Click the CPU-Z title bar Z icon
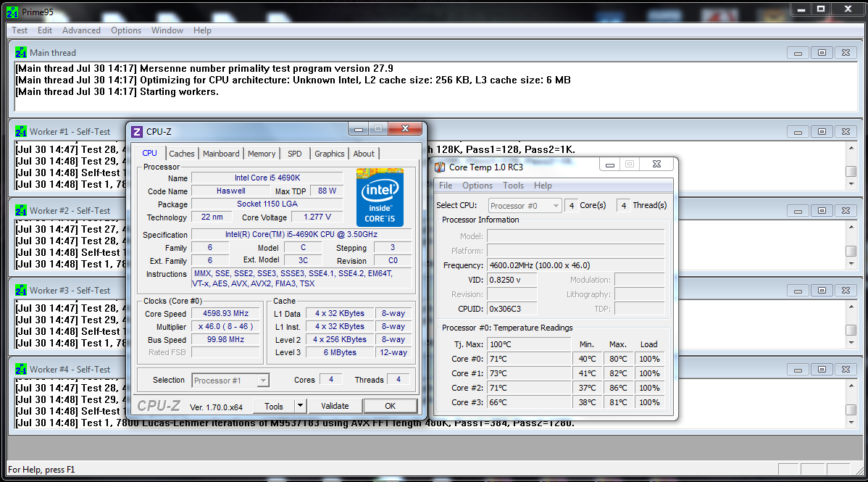 [x=137, y=132]
